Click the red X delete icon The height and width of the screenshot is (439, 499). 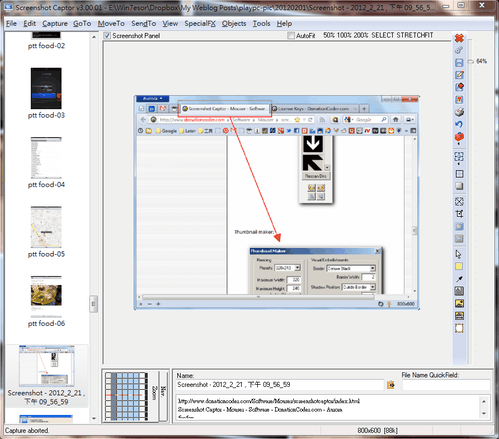click(459, 38)
